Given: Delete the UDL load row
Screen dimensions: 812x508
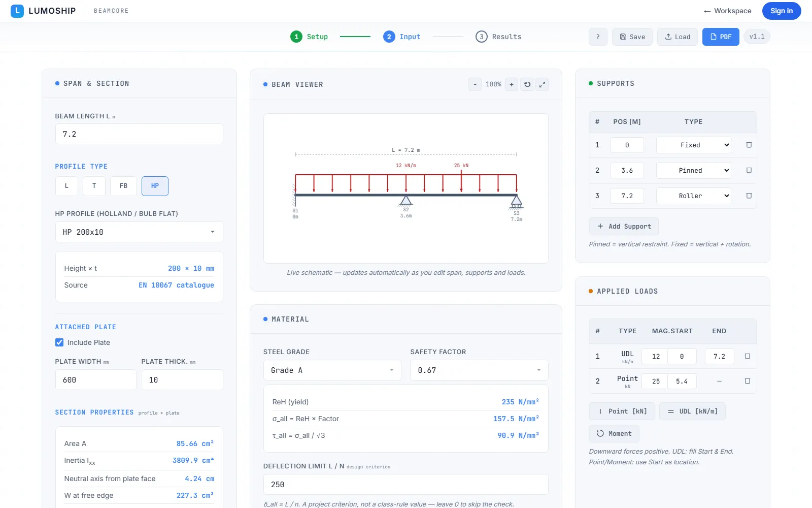Looking at the screenshot, I should pyautogui.click(x=747, y=356).
